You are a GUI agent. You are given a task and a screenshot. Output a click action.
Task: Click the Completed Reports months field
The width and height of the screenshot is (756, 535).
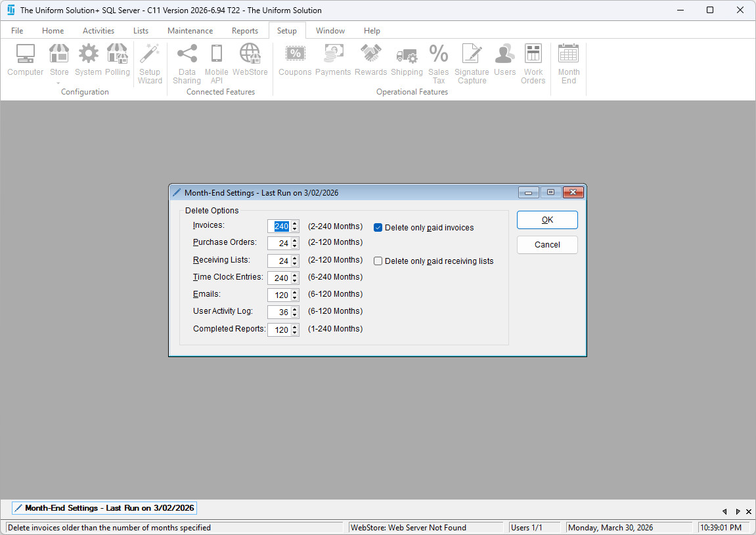(279, 330)
